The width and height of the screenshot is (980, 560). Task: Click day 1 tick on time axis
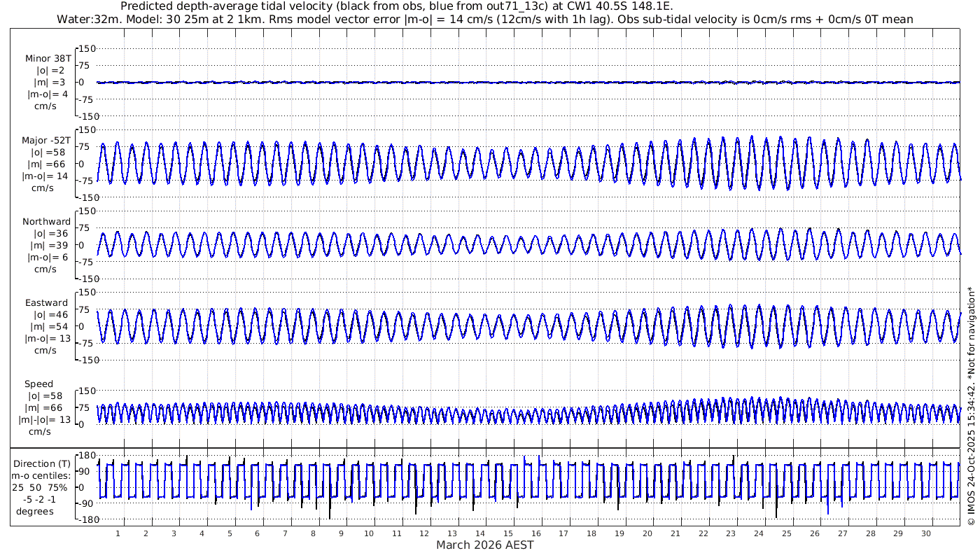(x=118, y=533)
